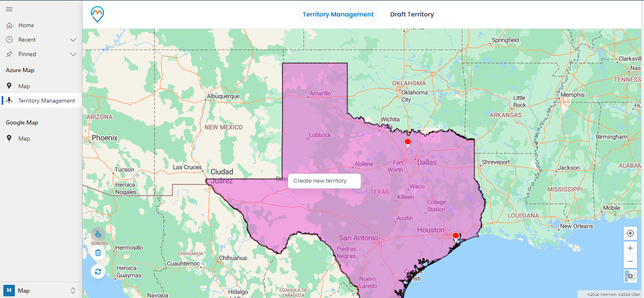644x298 pixels.
Task: Click the blue M app badge
Action: [9, 291]
